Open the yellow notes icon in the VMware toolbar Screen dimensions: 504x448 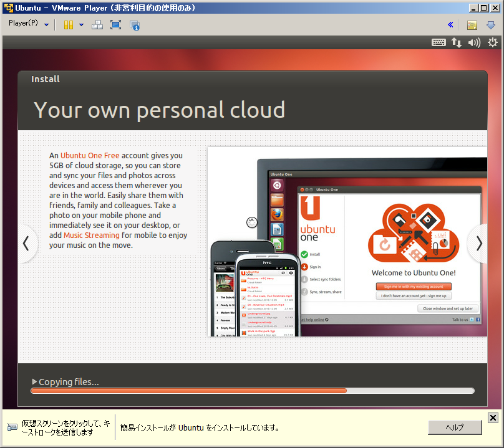(x=472, y=25)
